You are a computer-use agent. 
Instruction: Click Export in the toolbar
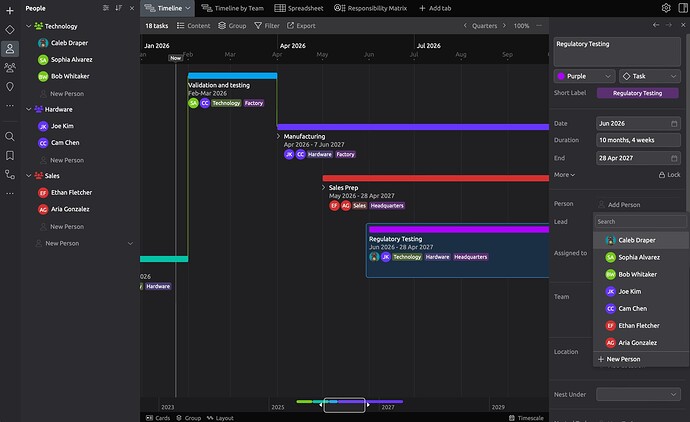coord(300,26)
